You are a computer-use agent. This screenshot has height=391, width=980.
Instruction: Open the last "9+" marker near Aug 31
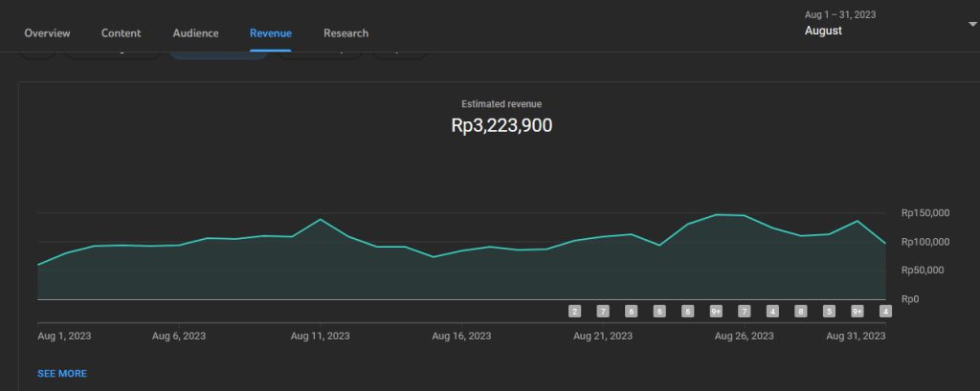(857, 311)
